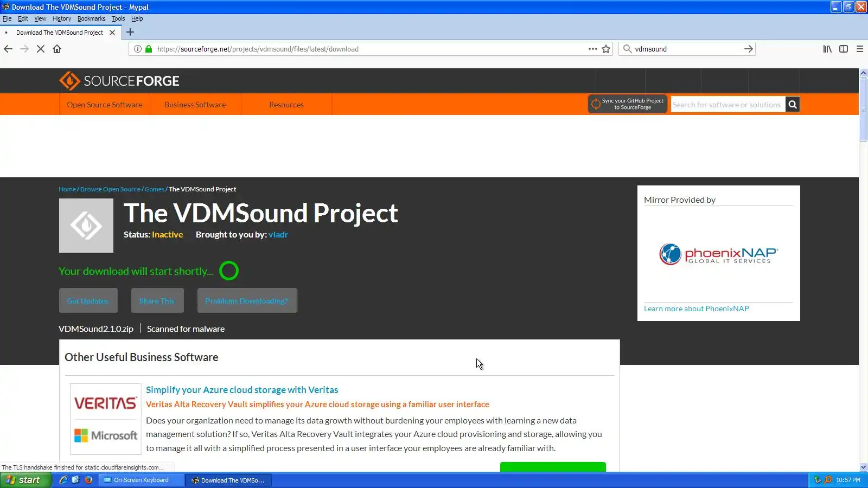The height and width of the screenshot is (488, 868).
Task: Open author vladr profile link
Action: tap(278, 235)
